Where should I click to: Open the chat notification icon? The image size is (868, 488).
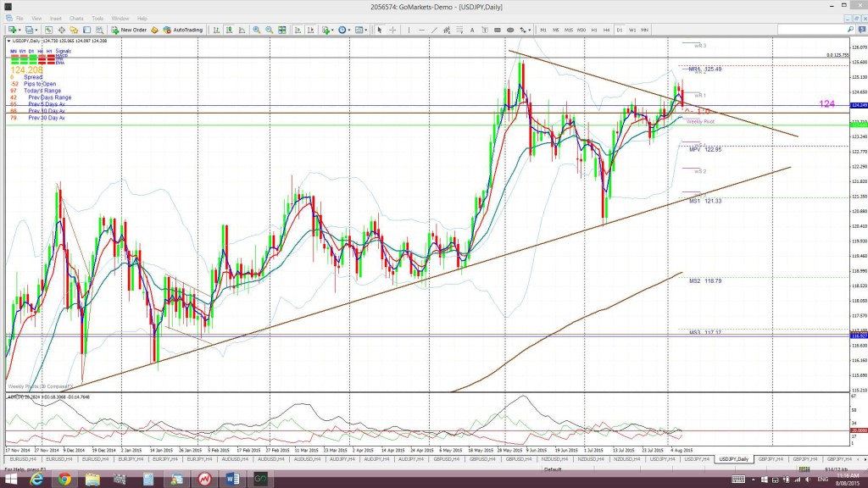pos(861,30)
